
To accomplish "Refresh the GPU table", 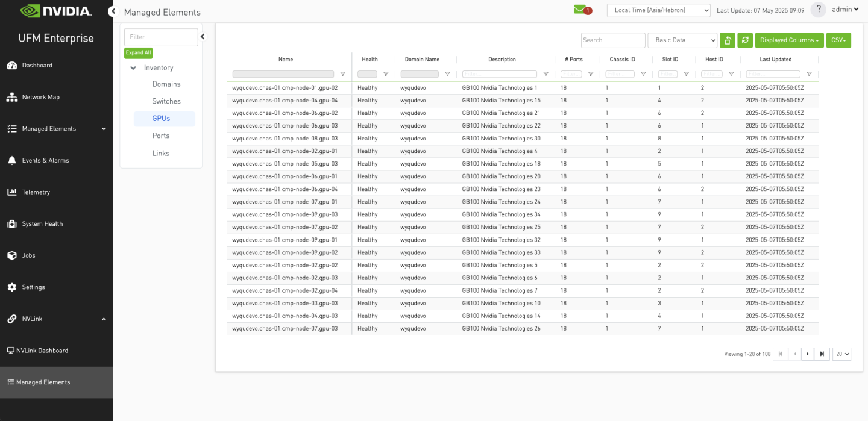I will pyautogui.click(x=746, y=40).
